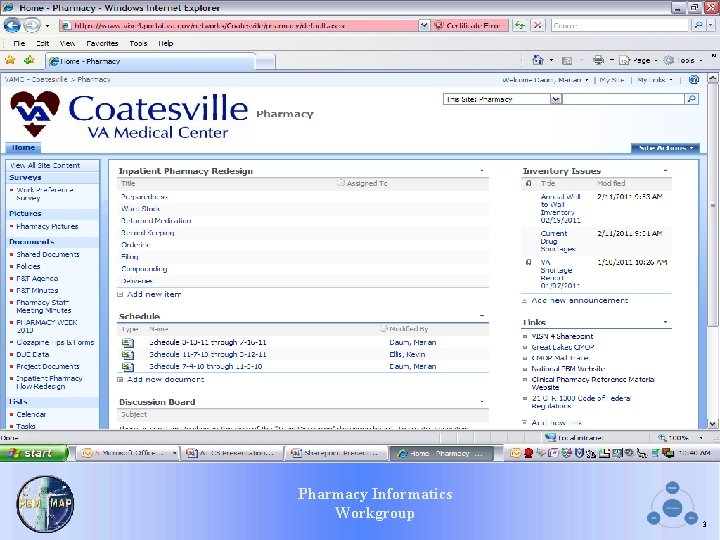This screenshot has width=720, height=540.
Task: Click the Coatesville VA heart logo
Action: (35, 114)
